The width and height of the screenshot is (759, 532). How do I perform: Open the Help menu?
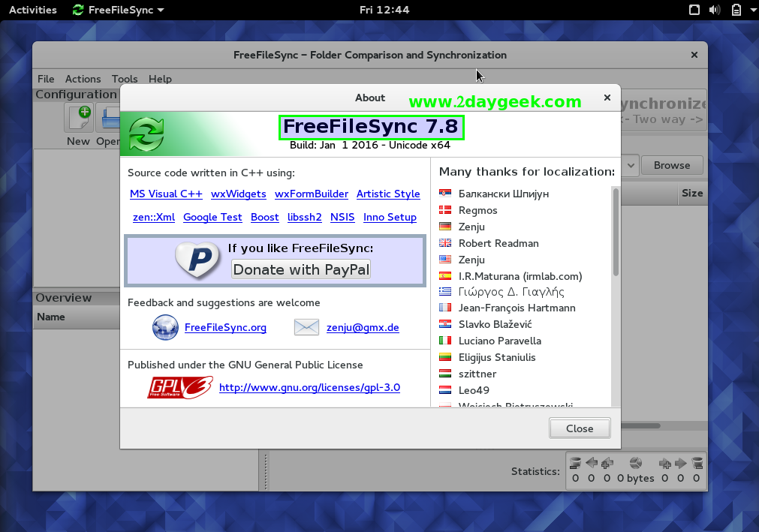160,79
